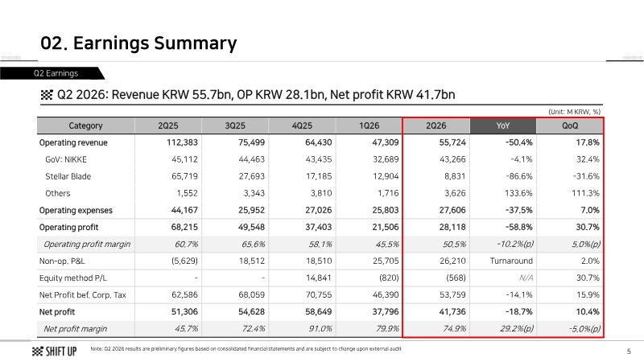Select the Non-op. P&L row label

coord(62,261)
